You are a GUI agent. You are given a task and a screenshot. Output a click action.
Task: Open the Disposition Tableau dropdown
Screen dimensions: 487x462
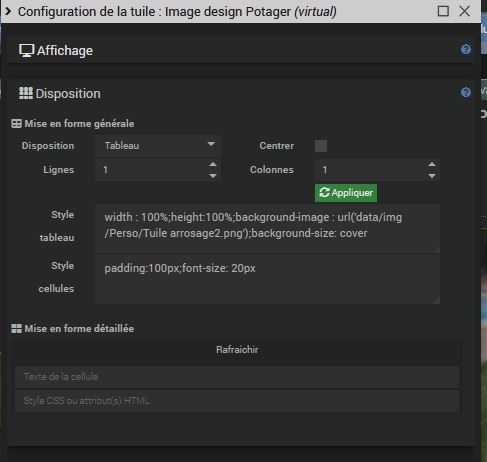158,146
